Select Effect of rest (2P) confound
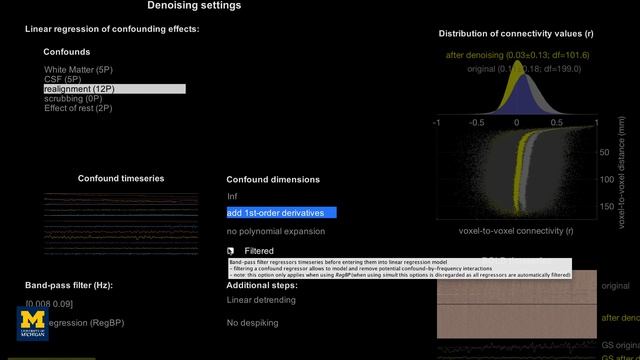 point(78,108)
